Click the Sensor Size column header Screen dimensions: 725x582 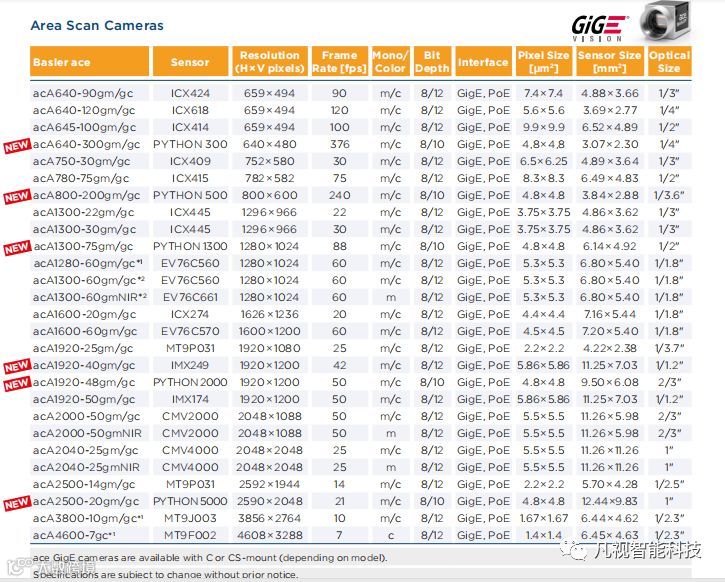pos(609,61)
